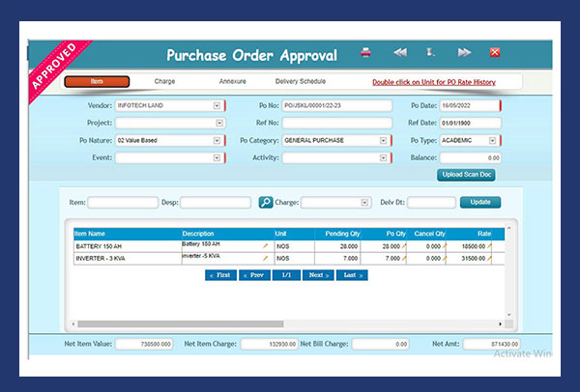The width and height of the screenshot is (580, 392).
Task: Expand the Po Category dropdown
Action: point(384,140)
